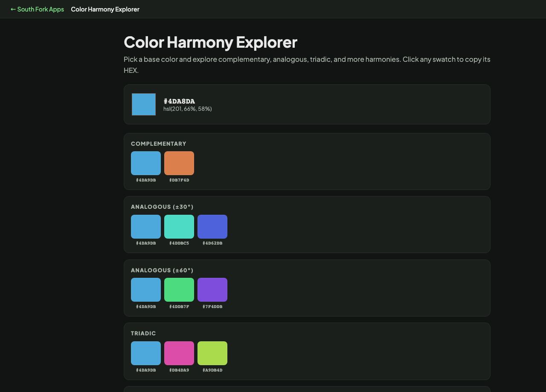Click the hsl(201, 66%, 58%) value

click(x=188, y=109)
